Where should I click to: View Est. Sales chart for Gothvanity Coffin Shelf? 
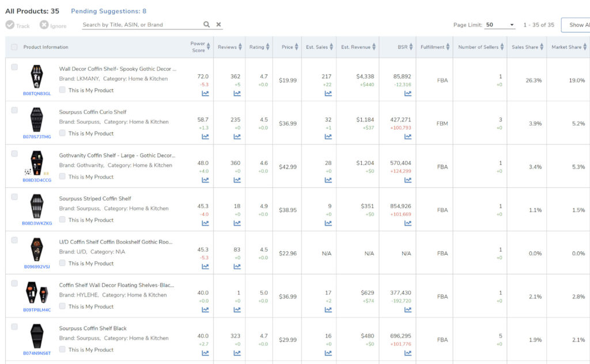tap(328, 180)
